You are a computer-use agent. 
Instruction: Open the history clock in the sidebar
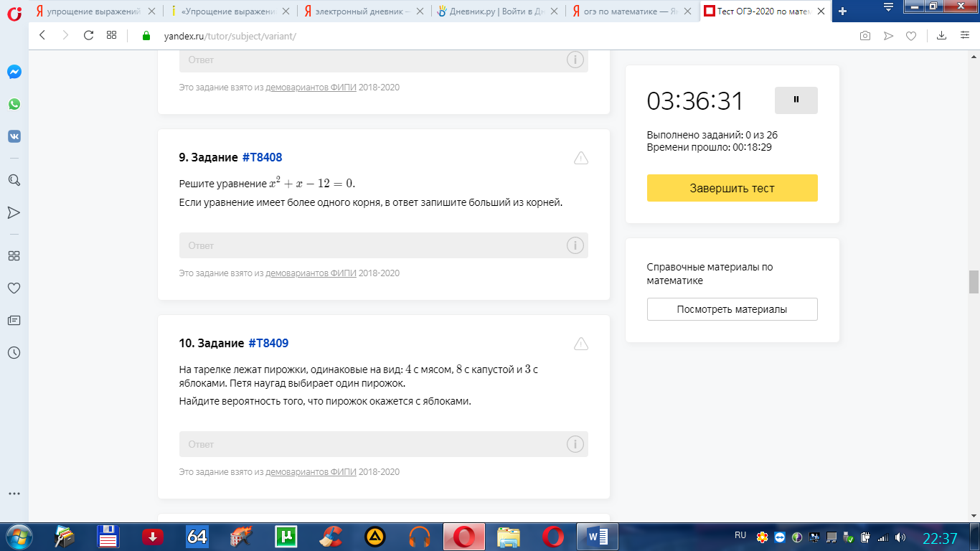(x=14, y=352)
